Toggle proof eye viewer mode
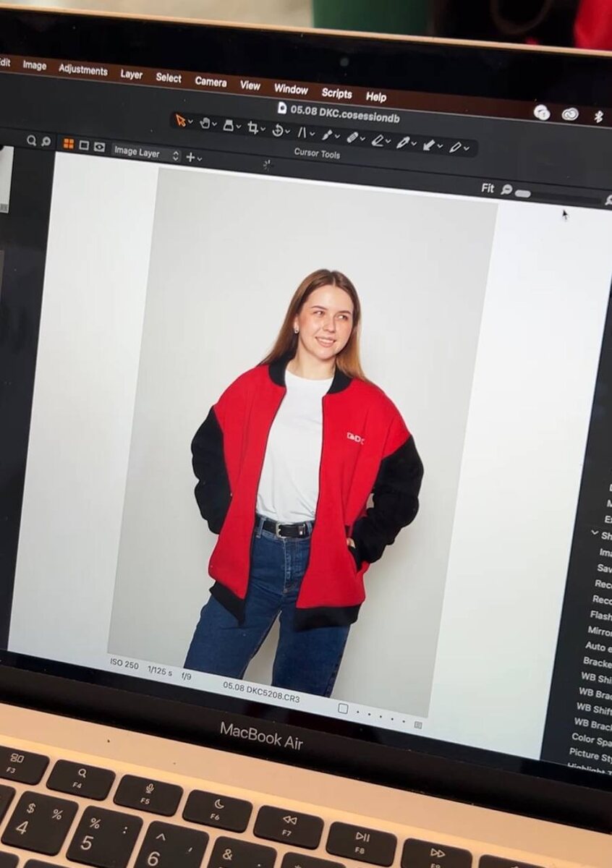This screenshot has width=612, height=868. pos(99,147)
